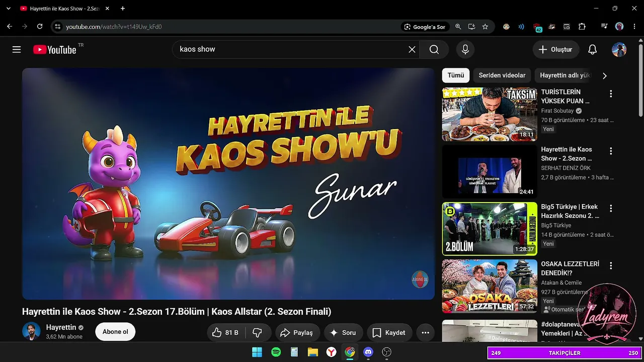Screen dimensions: 644x362
Task: Open Yandex Browser from the taskbar
Action: (x=331, y=352)
